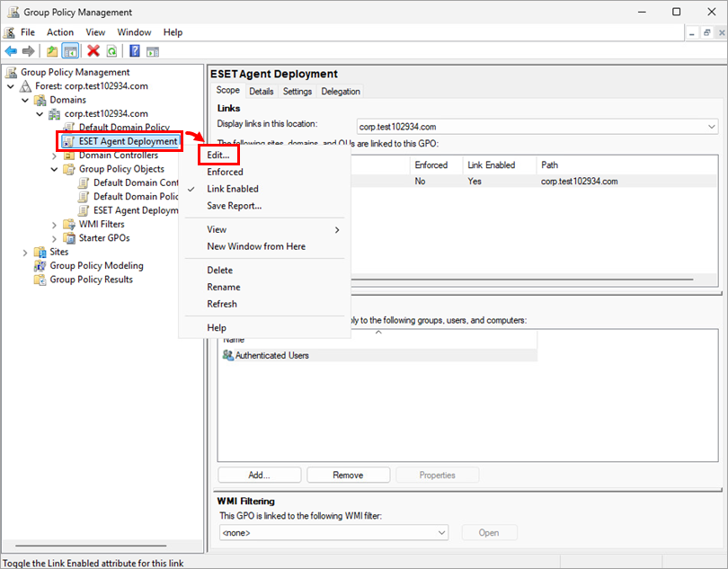Click the Remove button
728x569 pixels.
(x=348, y=475)
